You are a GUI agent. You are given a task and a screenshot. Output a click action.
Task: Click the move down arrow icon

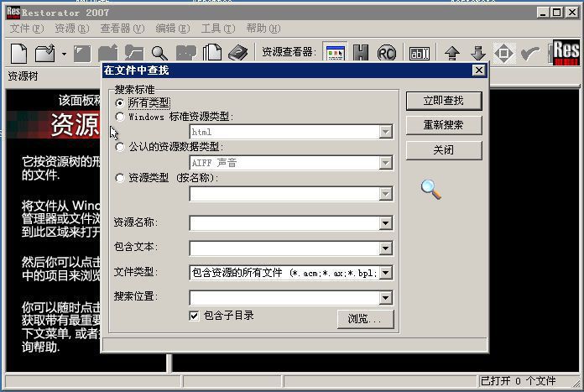(478, 53)
